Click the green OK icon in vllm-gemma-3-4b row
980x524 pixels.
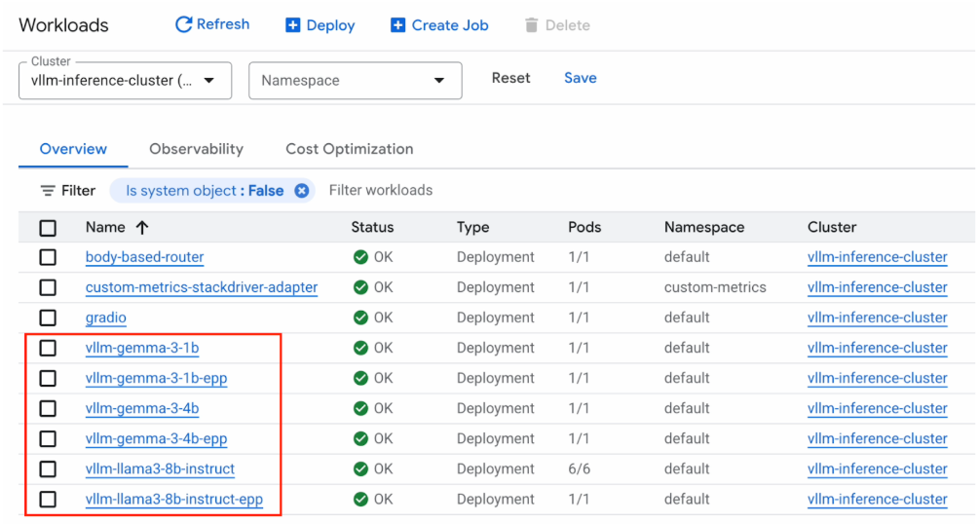[360, 408]
